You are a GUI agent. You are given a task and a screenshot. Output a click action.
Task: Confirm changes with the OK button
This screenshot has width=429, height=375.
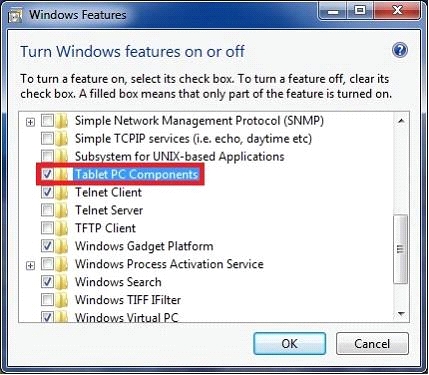pos(289,344)
